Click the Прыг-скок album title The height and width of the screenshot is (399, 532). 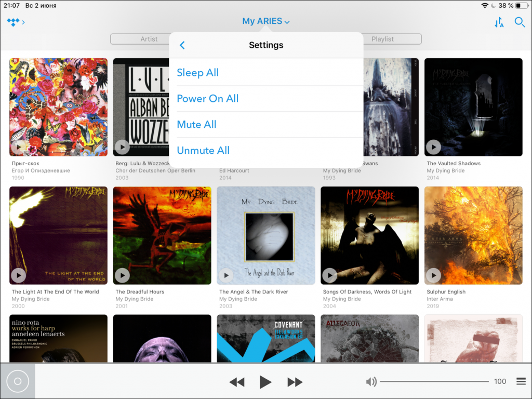(x=25, y=163)
